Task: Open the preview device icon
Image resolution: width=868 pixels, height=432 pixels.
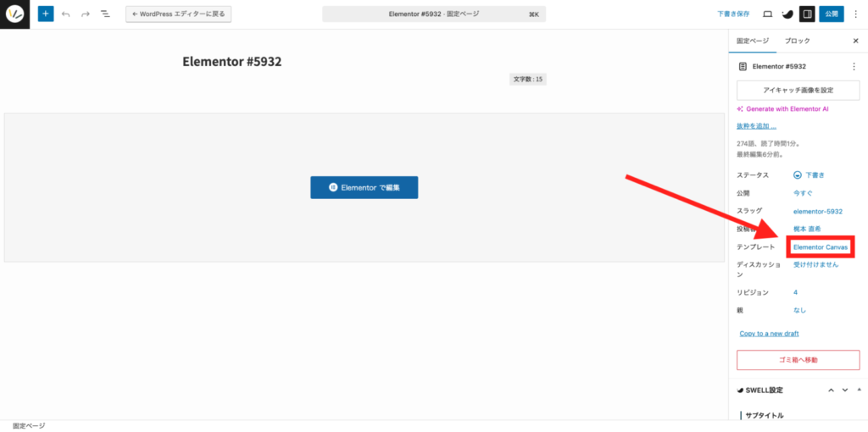Action: [x=767, y=14]
